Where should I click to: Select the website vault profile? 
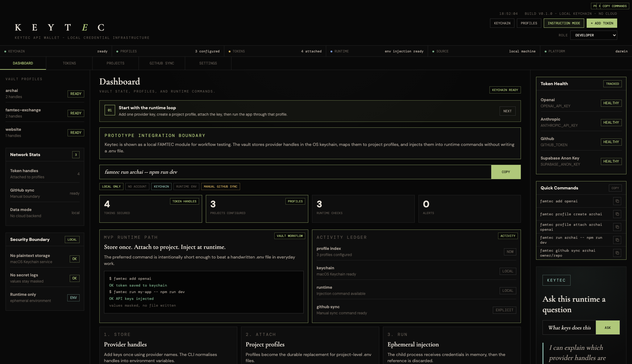pyautogui.click(x=45, y=132)
